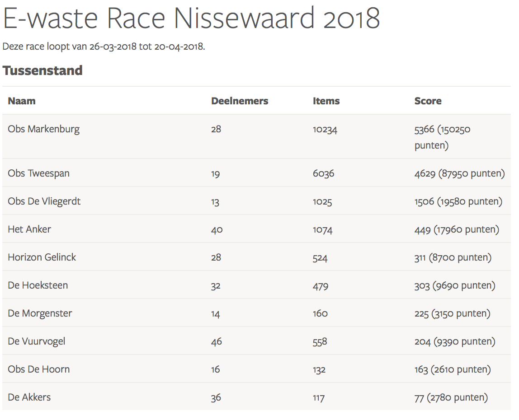519x420 pixels.
Task: Click Obs De Vliegerdt in the table
Action: click(44, 201)
